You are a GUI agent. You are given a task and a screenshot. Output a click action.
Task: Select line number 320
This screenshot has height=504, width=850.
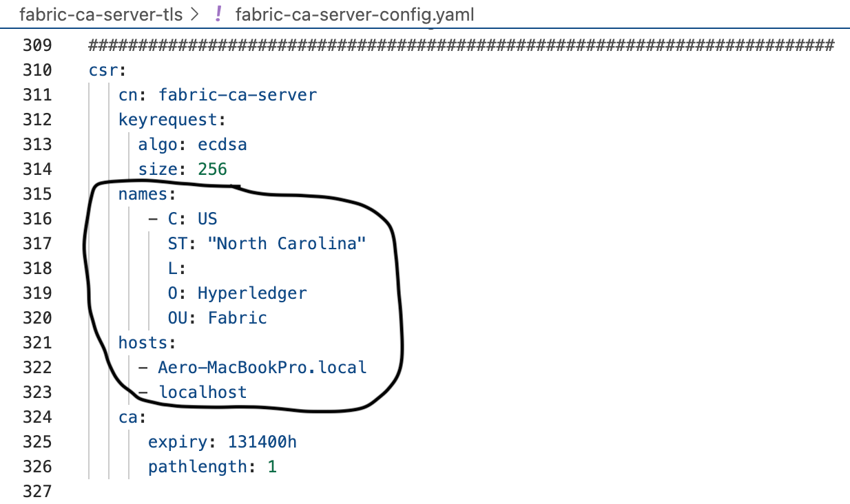(37, 318)
